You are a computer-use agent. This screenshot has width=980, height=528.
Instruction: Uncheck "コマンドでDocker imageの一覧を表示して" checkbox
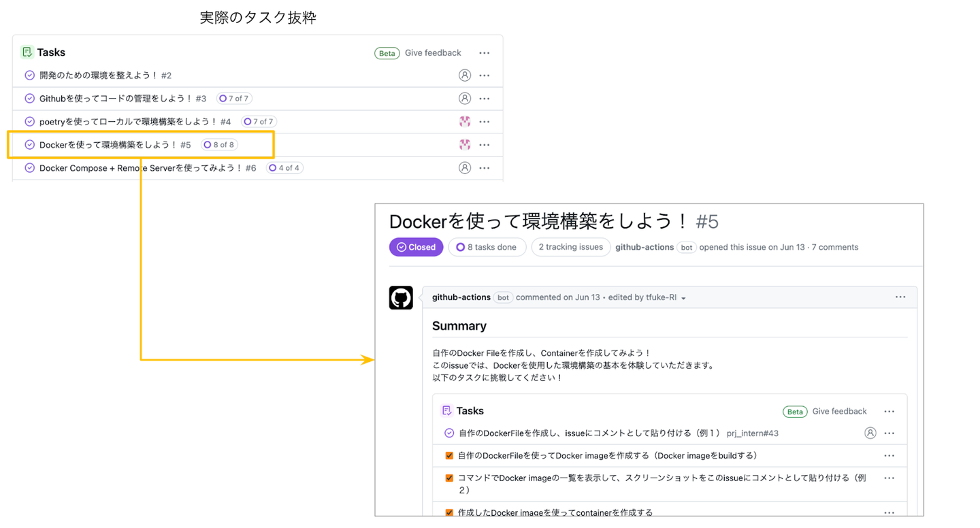click(x=449, y=478)
